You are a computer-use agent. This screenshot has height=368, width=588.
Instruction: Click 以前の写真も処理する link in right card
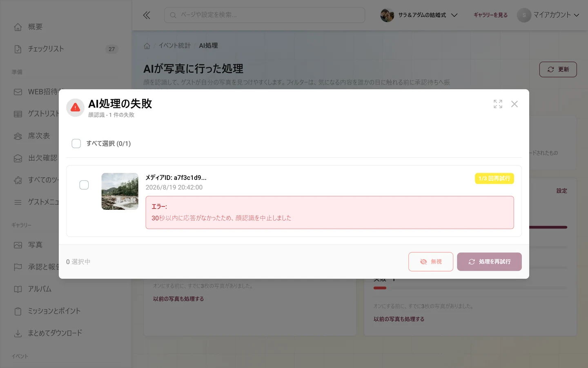pos(399,319)
